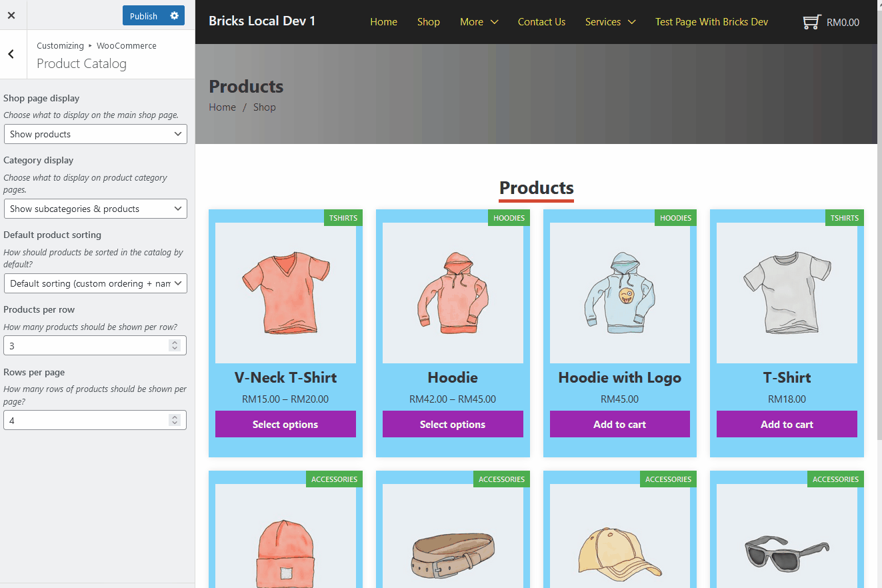Click the Hoodie with Logo product image
Screen dimensions: 882x588
[x=619, y=293]
